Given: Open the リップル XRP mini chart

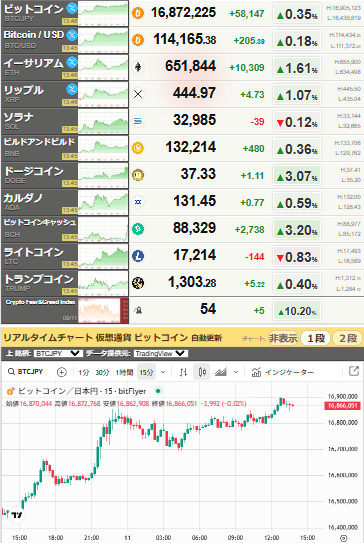Looking at the screenshot, I should point(103,94).
